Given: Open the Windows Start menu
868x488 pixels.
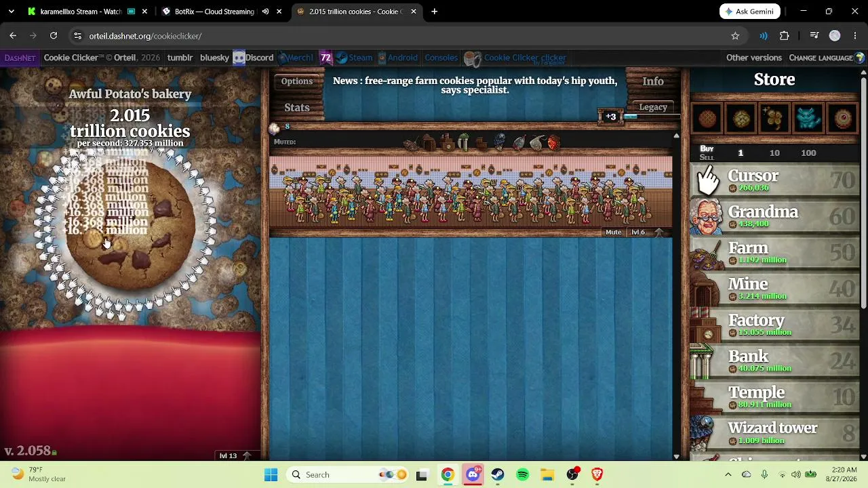Looking at the screenshot, I should pos(271,474).
